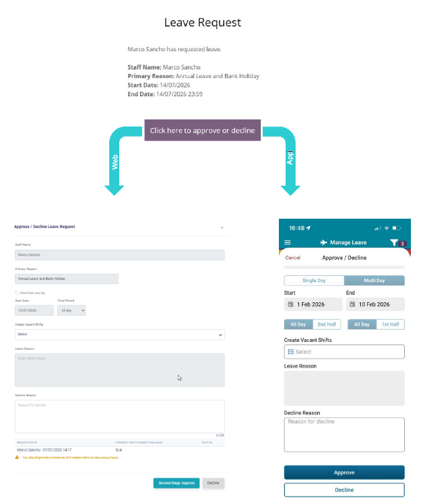Click the web Decline Reason text area
The width and height of the screenshot is (421, 504).
click(120, 417)
